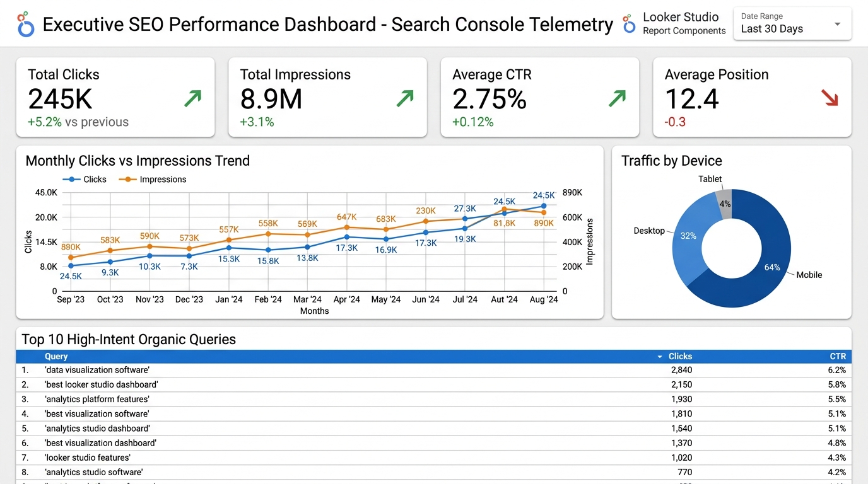Select the 'data visualization software' query row
The image size is (868, 484).
click(x=433, y=371)
